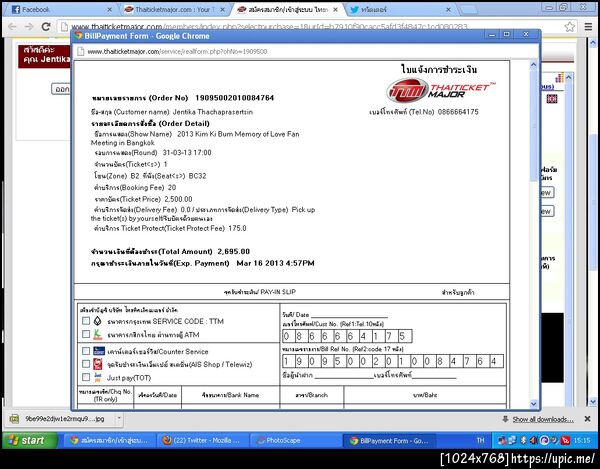
Task: Open the downloaded 9be99e2djw1e2mqu9 jpg file
Action: pos(64,419)
